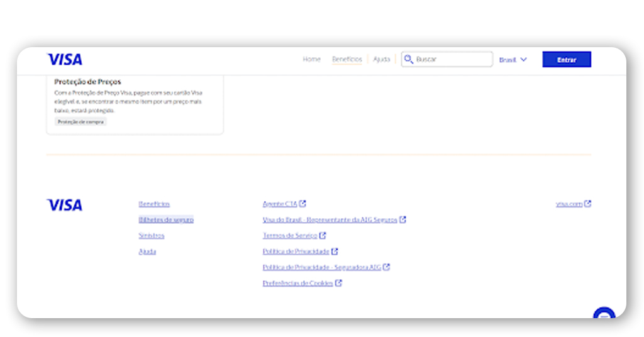
Task: Click the Visa logo in the footer
Action: [65, 205]
